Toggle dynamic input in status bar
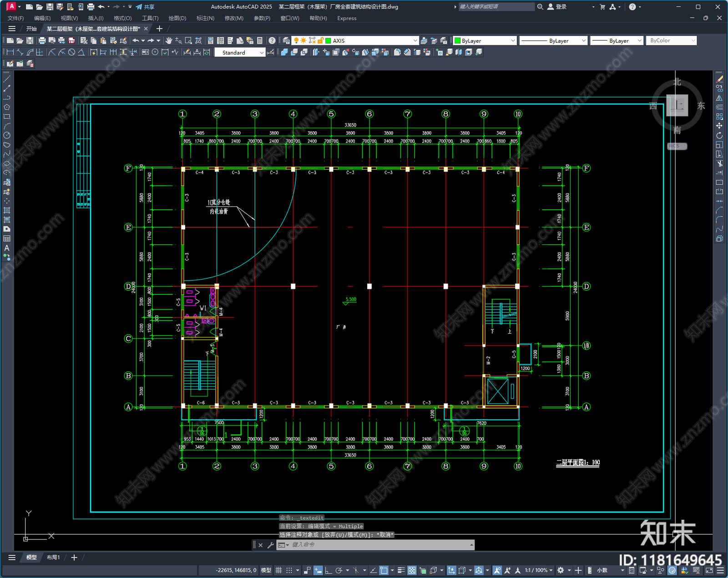The width and height of the screenshot is (728, 578). click(x=318, y=570)
